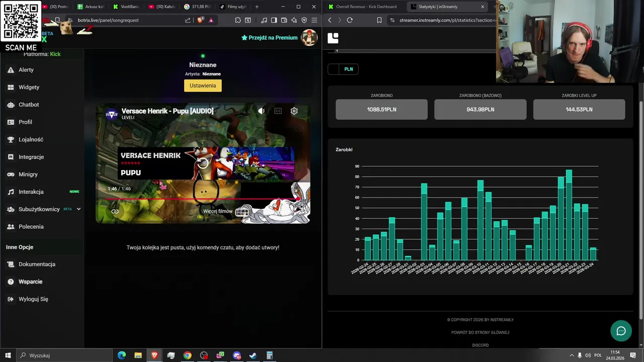Open the green chat support bubble
Viewport: 644px width, 362px height.
[x=621, y=331]
